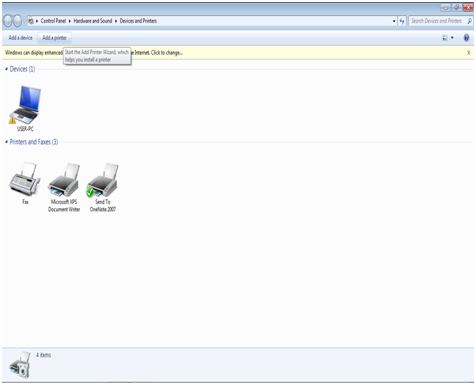This screenshot has height=385, width=476.
Task: Click the refresh button beside address bar
Action: point(402,21)
